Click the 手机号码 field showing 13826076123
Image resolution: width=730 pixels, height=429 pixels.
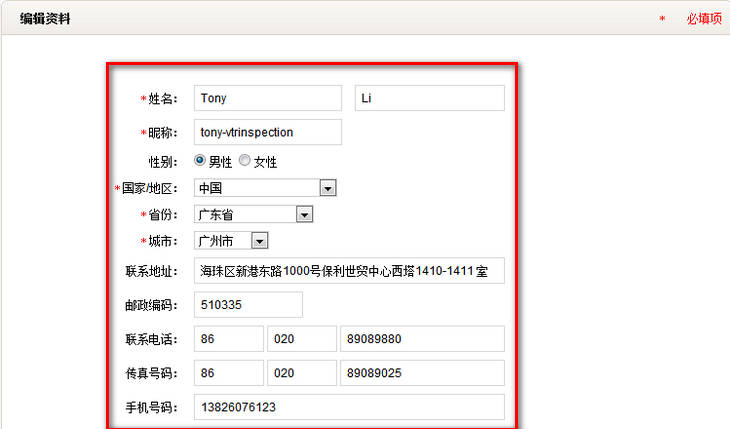pyautogui.click(x=349, y=407)
